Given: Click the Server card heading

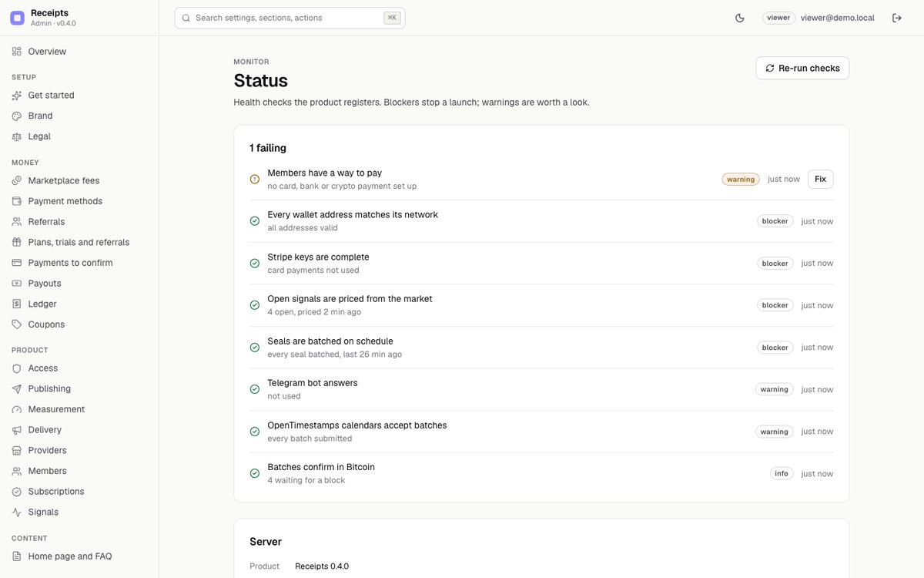Looking at the screenshot, I should [x=266, y=542].
